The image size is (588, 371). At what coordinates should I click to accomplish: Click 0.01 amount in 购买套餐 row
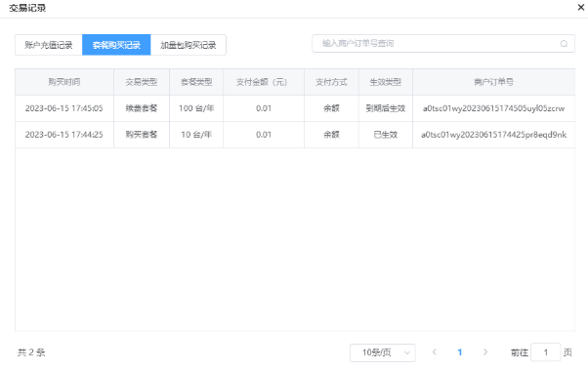[x=264, y=135]
